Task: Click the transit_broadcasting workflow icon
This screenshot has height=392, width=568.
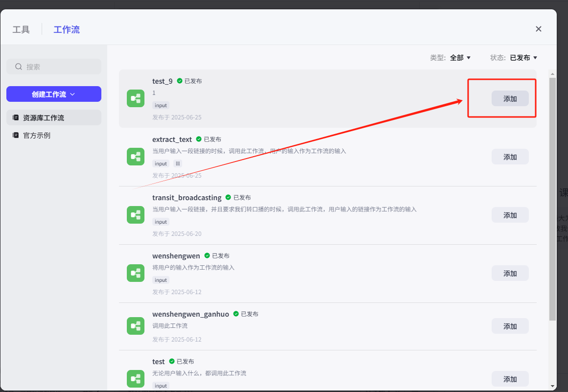Action: 136,215
